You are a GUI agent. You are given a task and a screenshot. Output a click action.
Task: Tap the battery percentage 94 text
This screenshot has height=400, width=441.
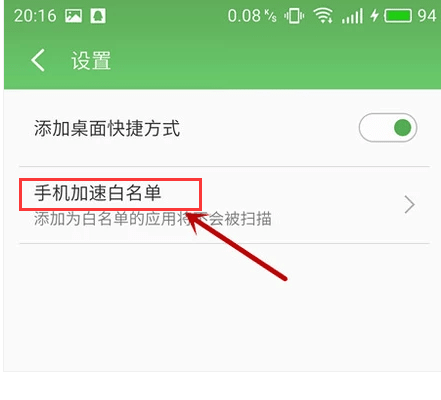click(427, 16)
